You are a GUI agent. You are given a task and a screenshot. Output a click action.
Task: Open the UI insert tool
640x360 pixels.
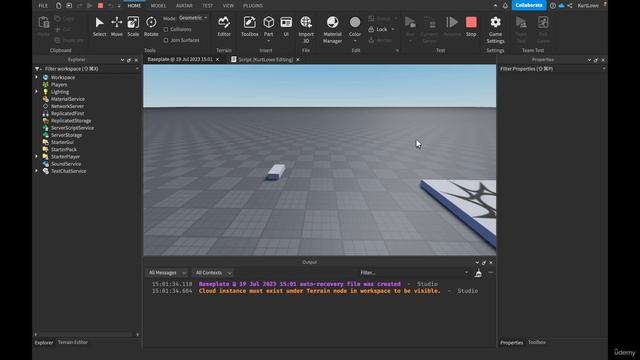286,27
